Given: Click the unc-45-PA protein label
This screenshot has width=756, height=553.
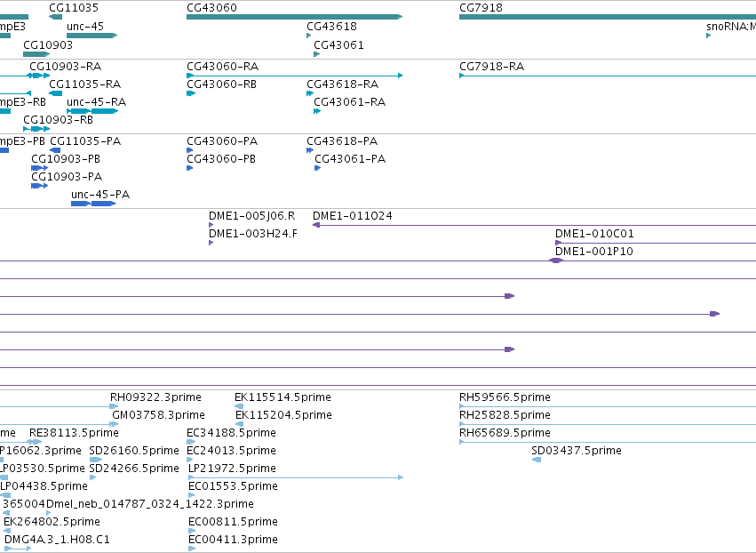Looking at the screenshot, I should [100, 195].
